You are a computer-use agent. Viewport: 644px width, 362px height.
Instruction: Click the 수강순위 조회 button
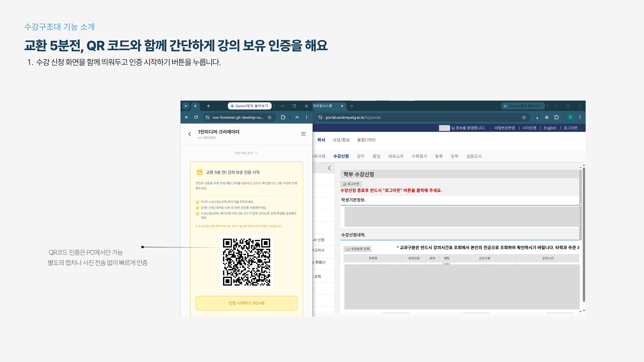(x=357, y=249)
